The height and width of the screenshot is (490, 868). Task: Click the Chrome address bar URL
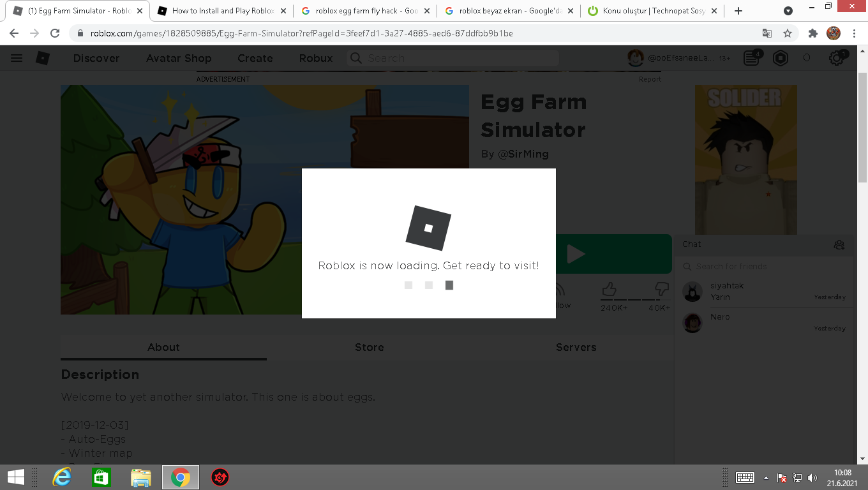click(301, 33)
